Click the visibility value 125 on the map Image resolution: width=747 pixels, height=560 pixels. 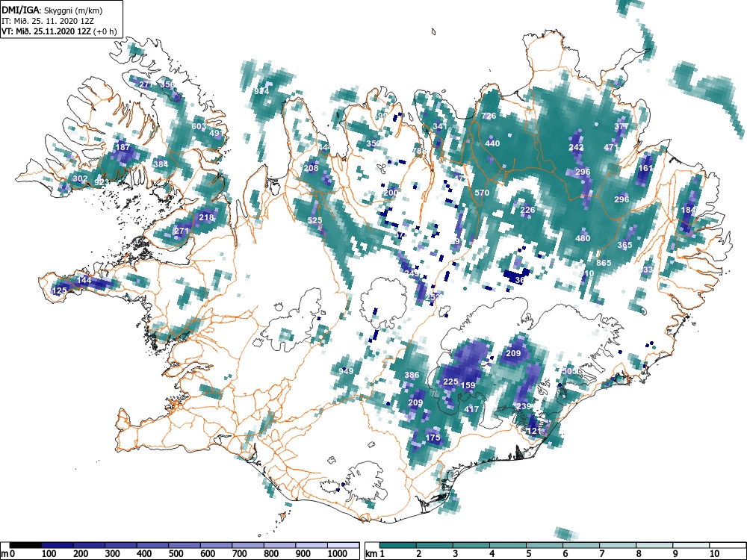coord(60,290)
